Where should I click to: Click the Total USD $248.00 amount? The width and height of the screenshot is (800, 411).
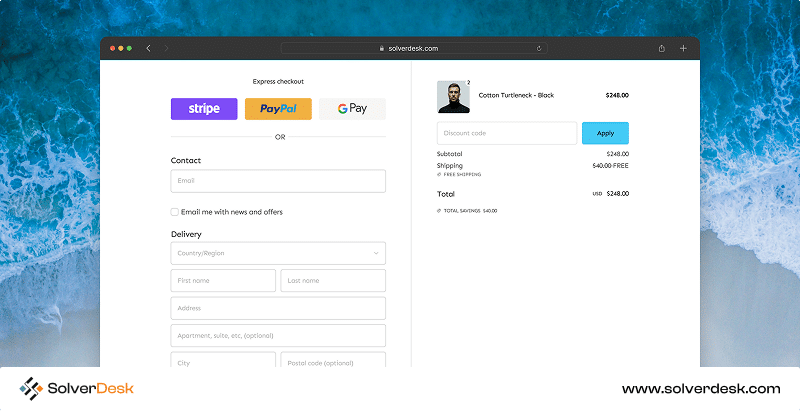[611, 194]
